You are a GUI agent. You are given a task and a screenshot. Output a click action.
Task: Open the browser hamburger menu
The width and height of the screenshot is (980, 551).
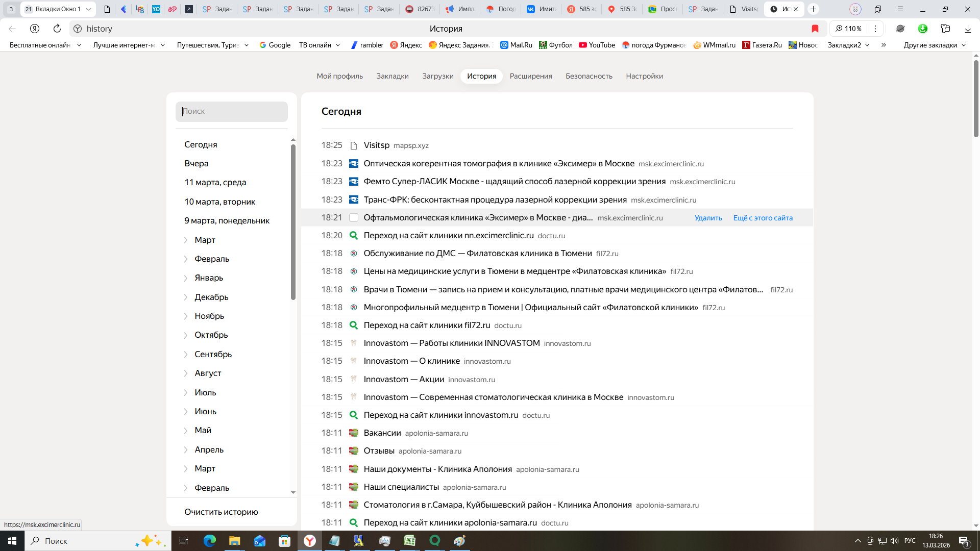click(x=900, y=9)
